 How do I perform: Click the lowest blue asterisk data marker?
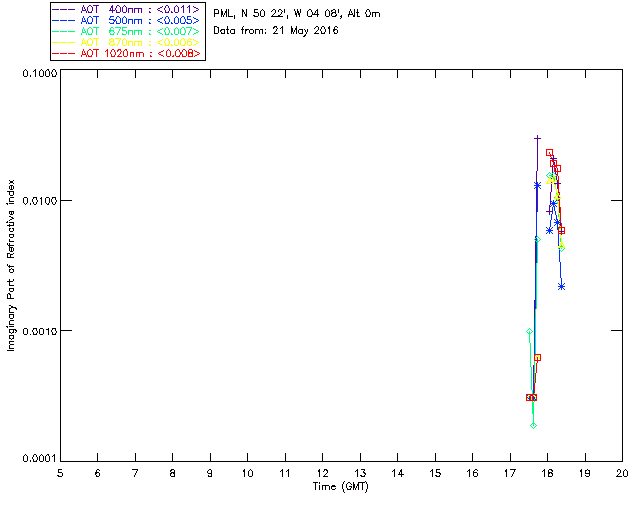click(562, 287)
